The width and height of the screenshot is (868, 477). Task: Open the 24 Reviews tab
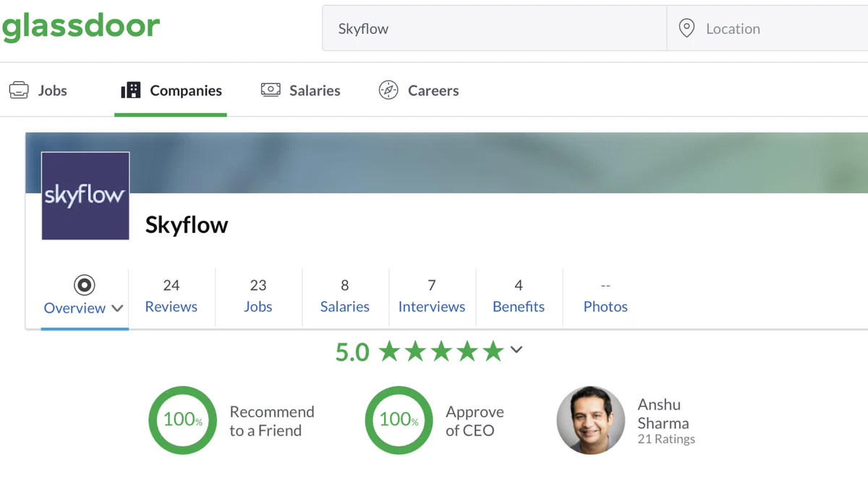[x=171, y=296]
